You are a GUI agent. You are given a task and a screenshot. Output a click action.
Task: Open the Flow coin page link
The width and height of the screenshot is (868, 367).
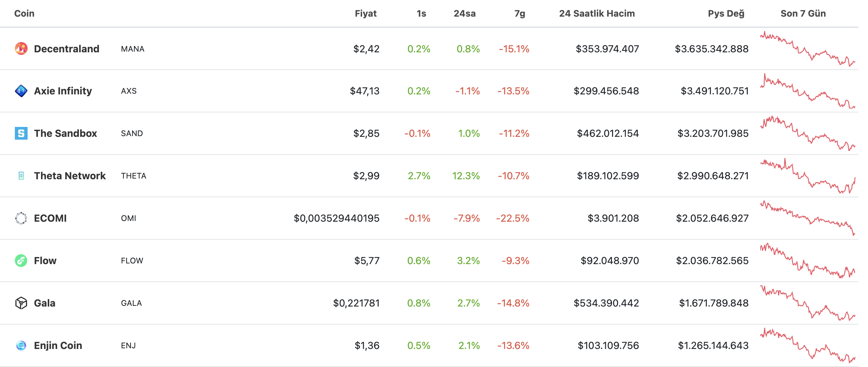click(x=45, y=261)
